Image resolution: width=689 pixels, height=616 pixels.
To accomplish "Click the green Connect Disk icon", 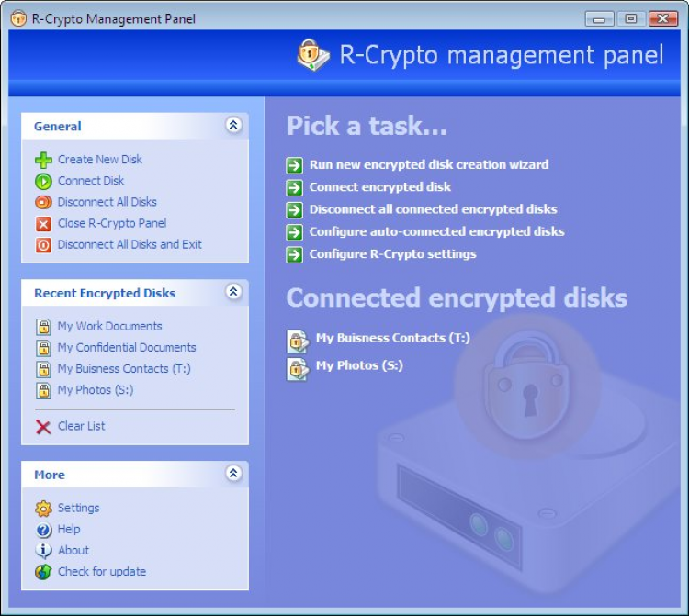I will pyautogui.click(x=43, y=182).
